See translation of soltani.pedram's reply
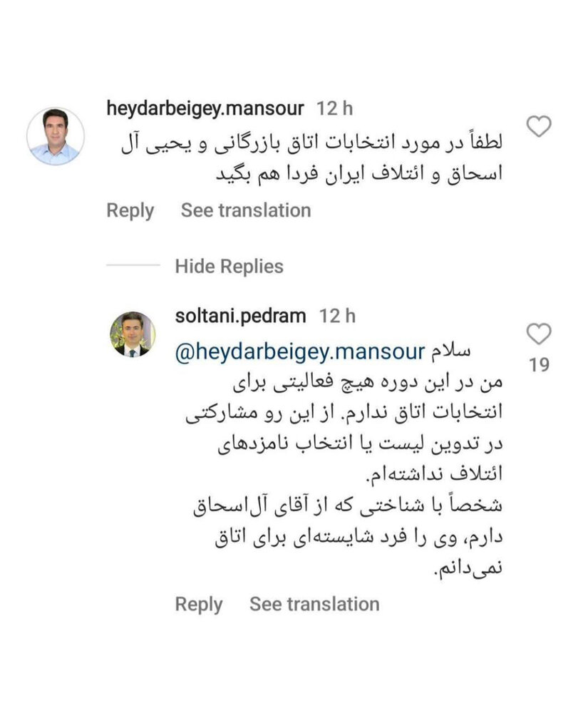Image resolution: width=588 pixels, height=713 pixels. 314,605
